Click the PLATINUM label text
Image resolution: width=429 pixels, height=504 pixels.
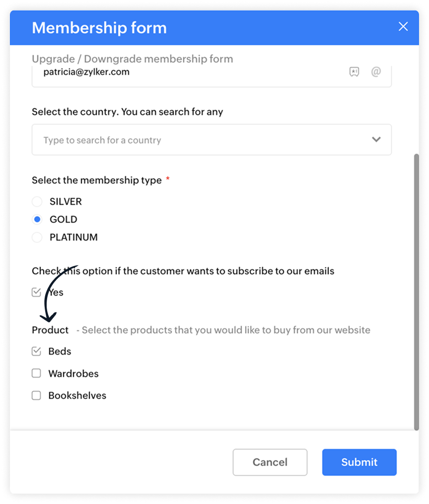tap(73, 237)
